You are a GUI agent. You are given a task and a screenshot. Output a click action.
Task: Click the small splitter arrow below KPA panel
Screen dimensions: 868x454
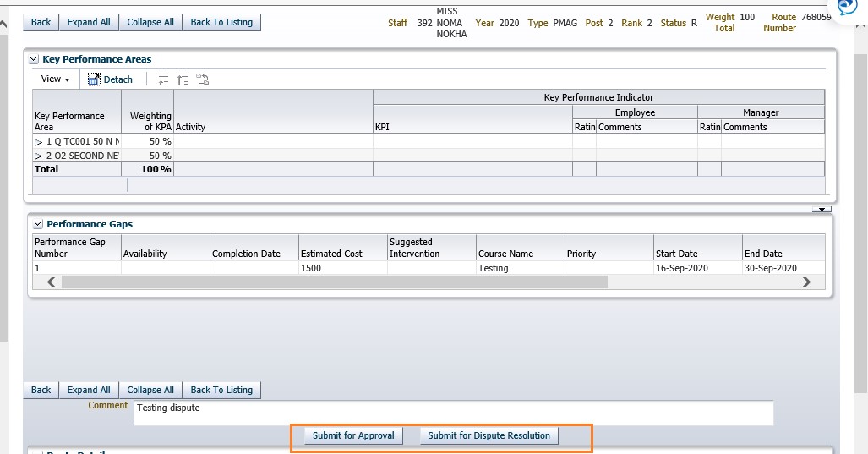pyautogui.click(x=822, y=208)
